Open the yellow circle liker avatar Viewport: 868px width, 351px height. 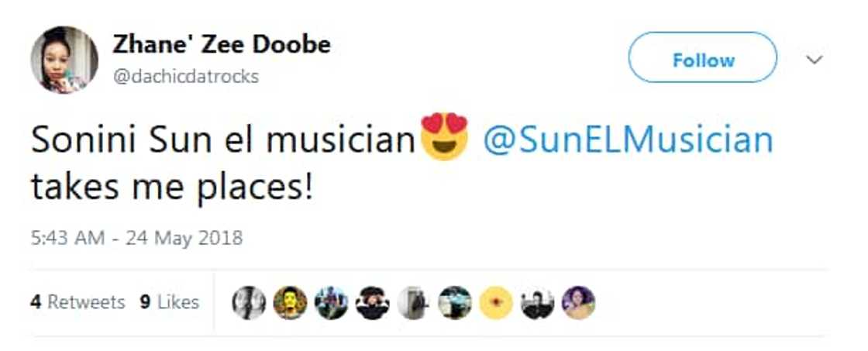click(496, 303)
